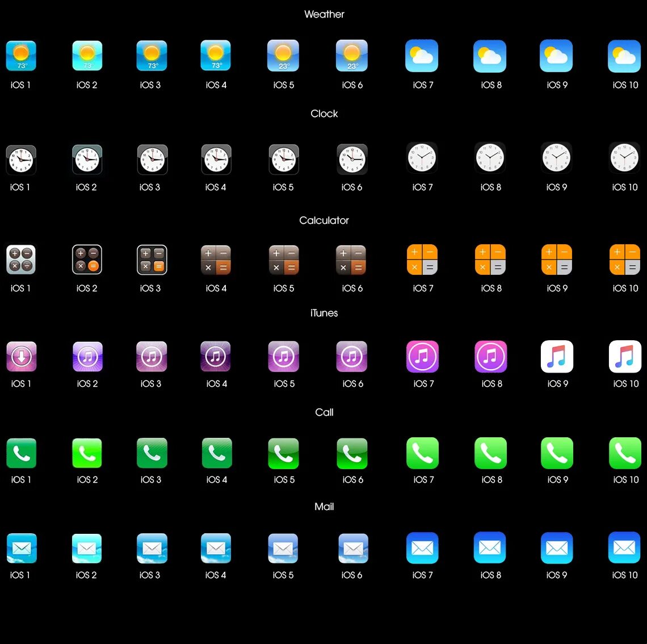The height and width of the screenshot is (644, 647).
Task: Select the iOS 10 Call icon
Action: [625, 453]
